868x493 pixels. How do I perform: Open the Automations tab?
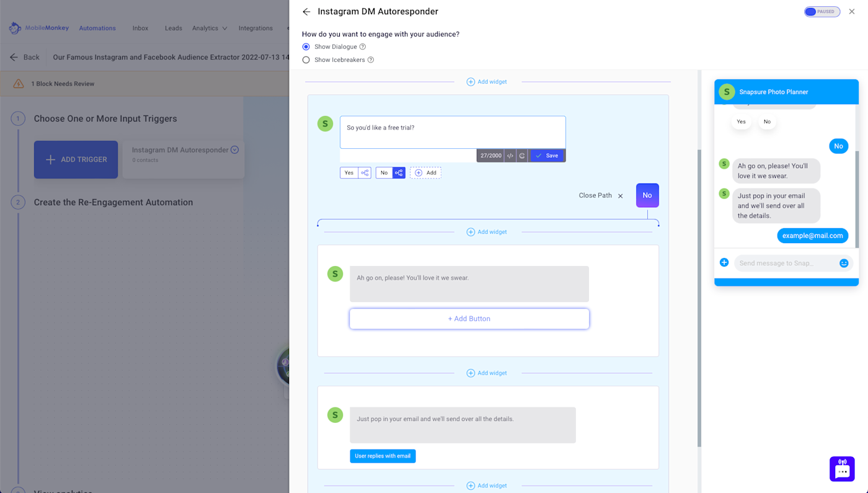tap(97, 28)
